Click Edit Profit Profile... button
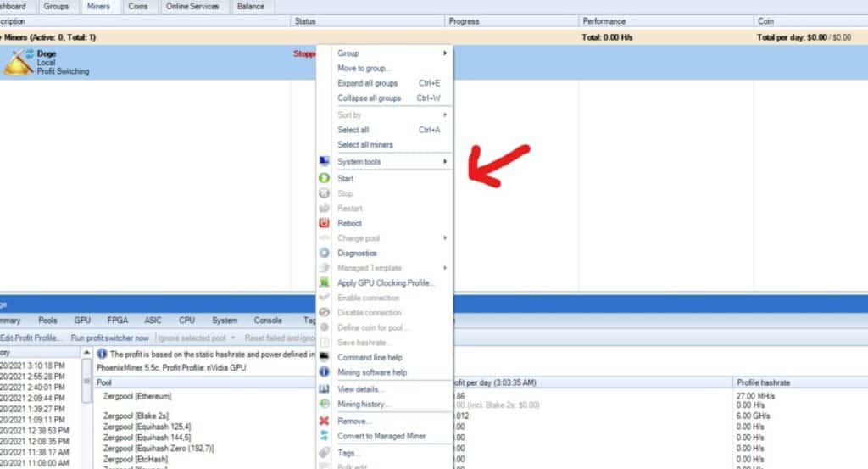The width and height of the screenshot is (868, 469). 31,338
